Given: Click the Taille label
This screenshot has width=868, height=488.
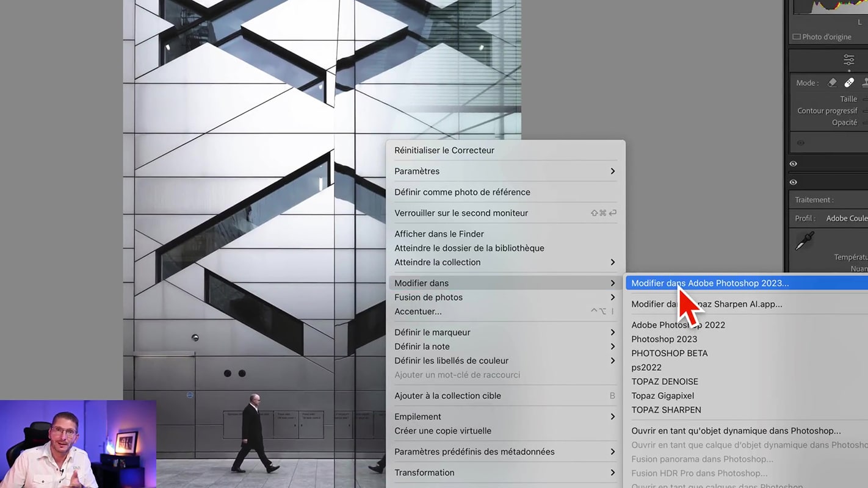Looking at the screenshot, I should tap(848, 99).
